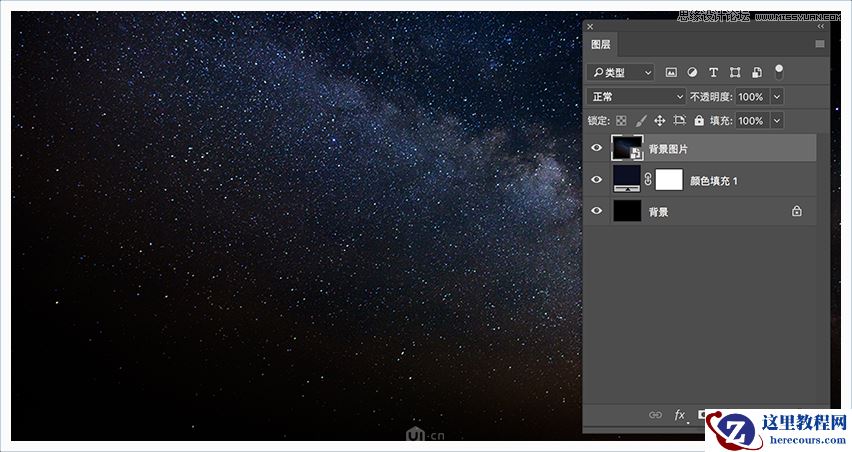The image size is (852, 452).
Task: Click the 背景 layer lock icon
Action: tap(797, 211)
